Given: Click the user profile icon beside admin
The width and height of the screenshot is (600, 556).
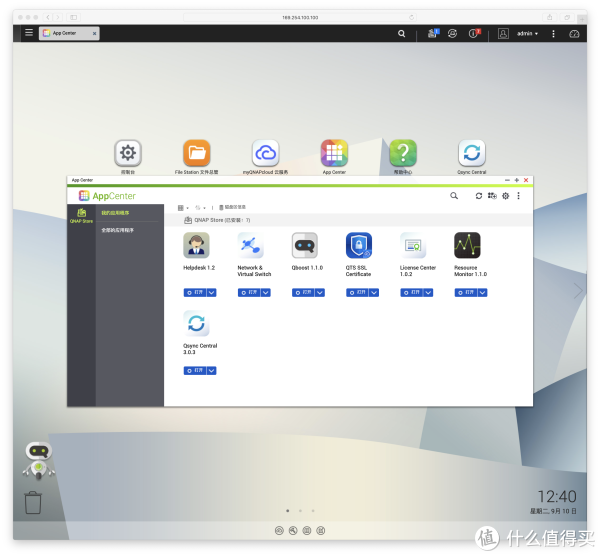Looking at the screenshot, I should click(503, 34).
